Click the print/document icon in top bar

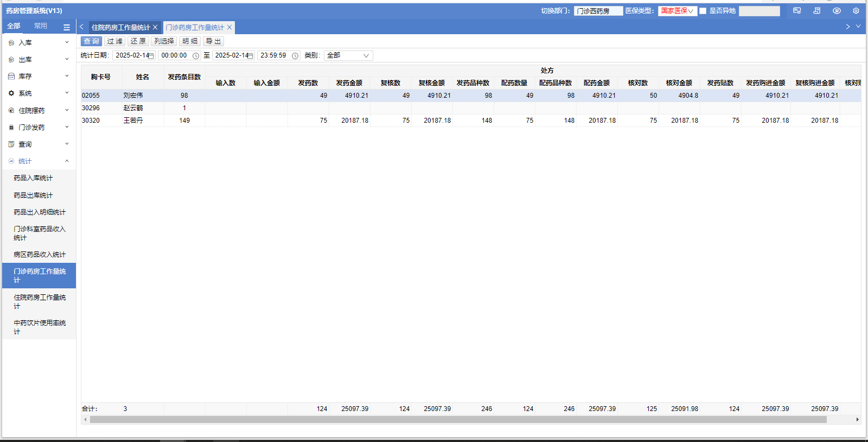(x=817, y=11)
